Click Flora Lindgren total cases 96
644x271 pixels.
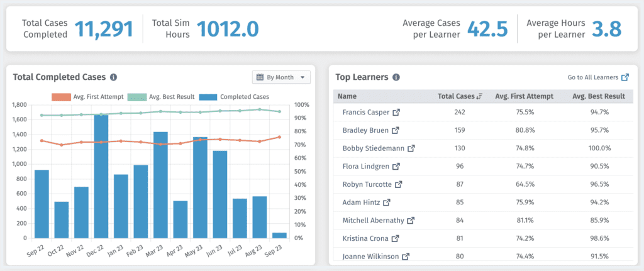tap(460, 166)
